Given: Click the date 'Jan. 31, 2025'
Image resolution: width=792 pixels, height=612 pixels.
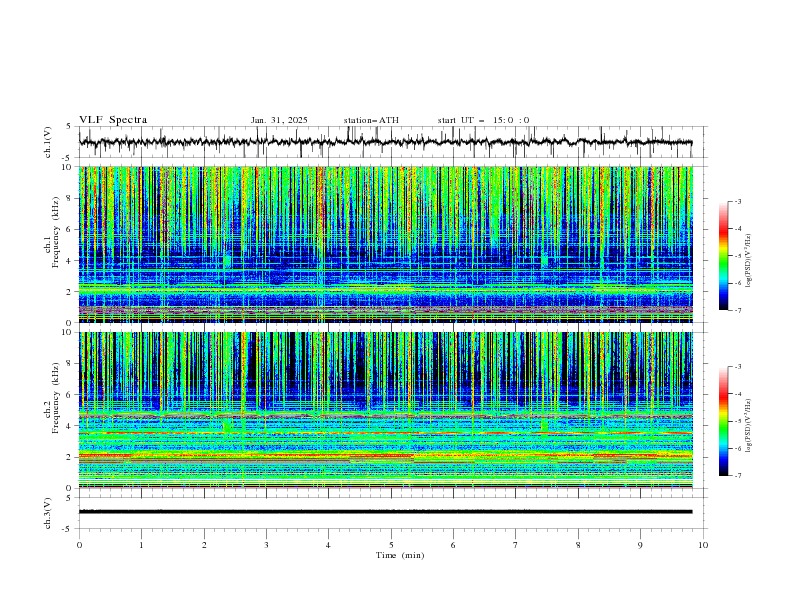Looking at the screenshot, I should click(x=279, y=120).
